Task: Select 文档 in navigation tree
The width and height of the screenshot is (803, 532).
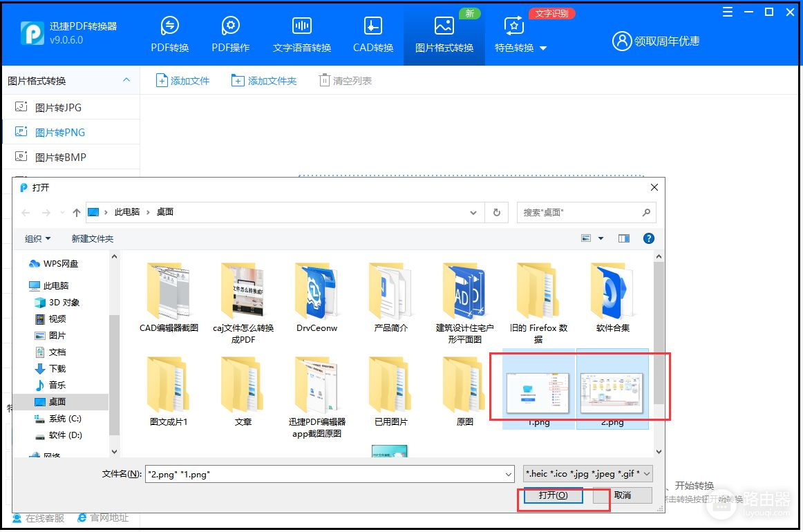Action: (50, 352)
